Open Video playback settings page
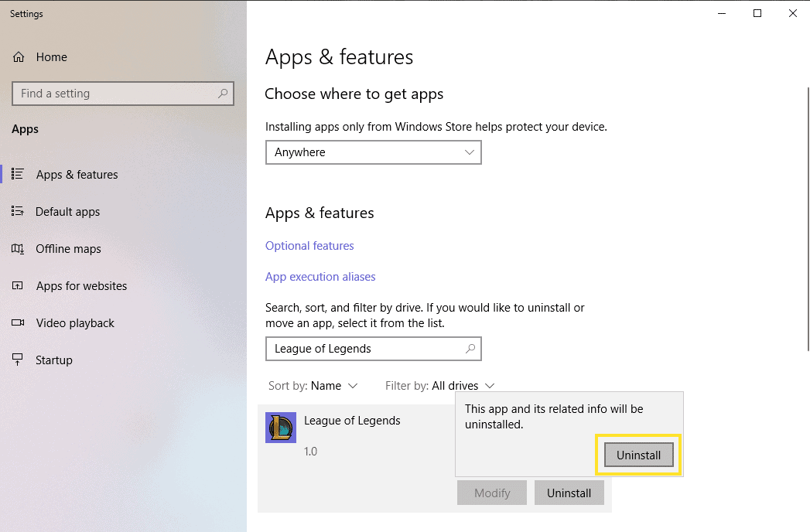 (x=75, y=323)
